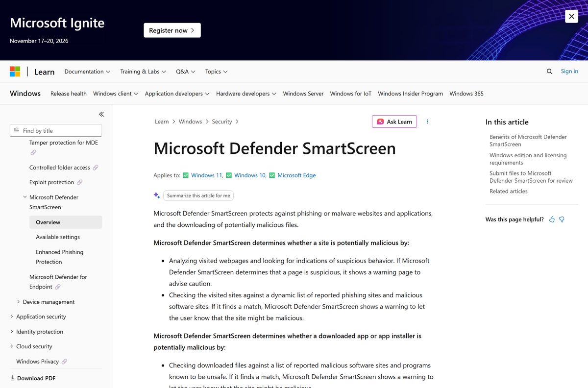Click the Windows breadcrumb link
The width and height of the screenshot is (588, 388).
click(191, 121)
